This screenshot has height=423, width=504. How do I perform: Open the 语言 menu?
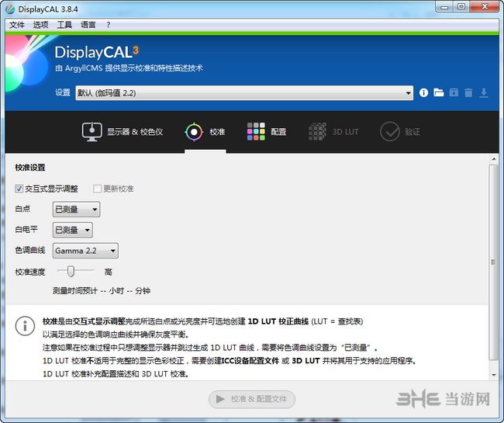pos(88,25)
